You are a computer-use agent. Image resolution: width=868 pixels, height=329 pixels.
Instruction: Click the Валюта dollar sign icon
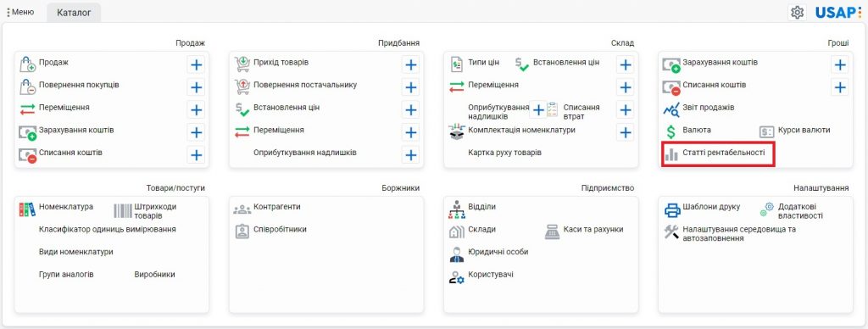click(x=671, y=131)
